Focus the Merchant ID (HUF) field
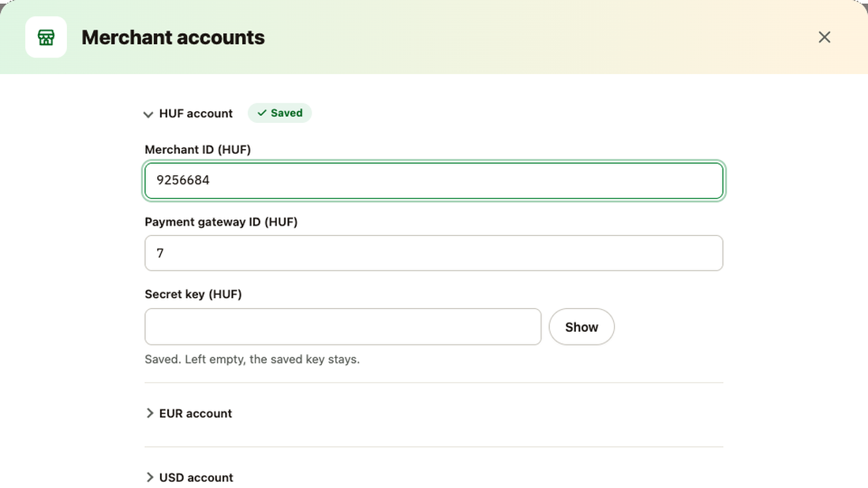 [x=433, y=181]
